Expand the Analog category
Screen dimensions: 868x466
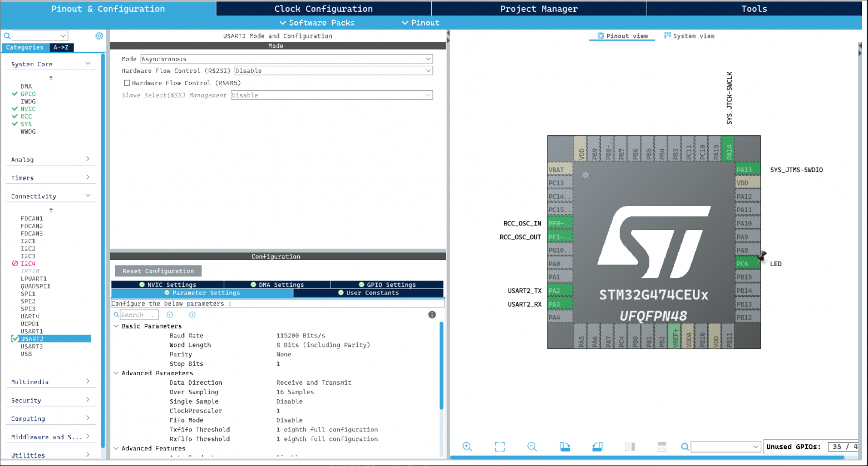coord(51,160)
